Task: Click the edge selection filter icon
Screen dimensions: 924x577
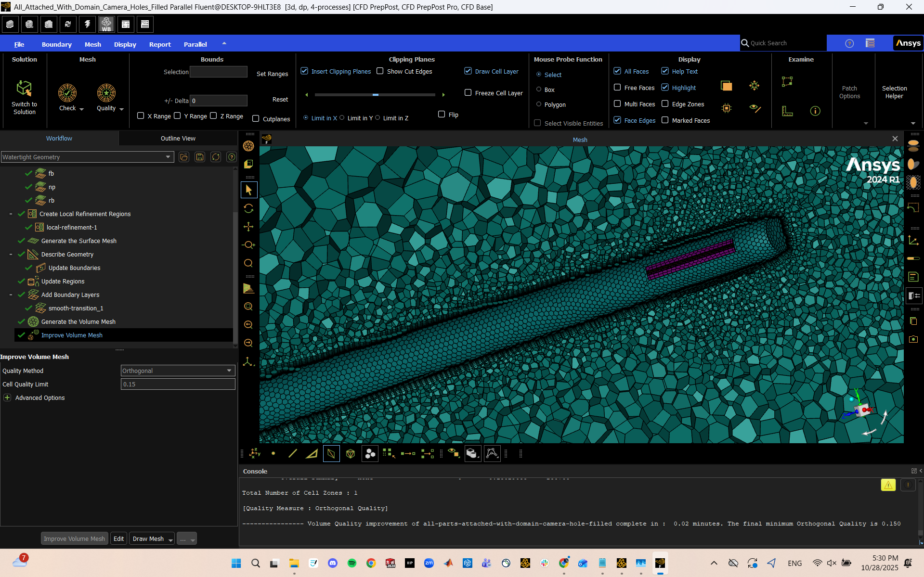Action: (x=293, y=453)
